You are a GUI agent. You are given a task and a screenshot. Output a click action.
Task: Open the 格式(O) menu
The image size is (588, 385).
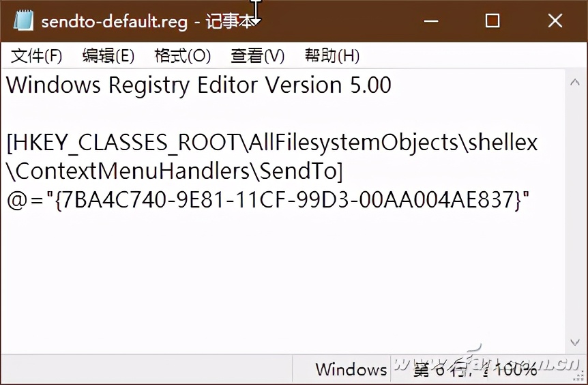183,56
